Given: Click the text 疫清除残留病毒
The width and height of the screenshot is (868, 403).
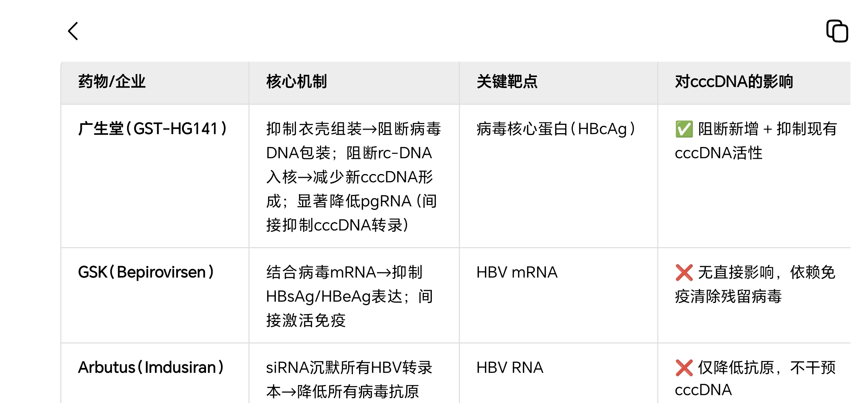Looking at the screenshot, I should [x=728, y=296].
